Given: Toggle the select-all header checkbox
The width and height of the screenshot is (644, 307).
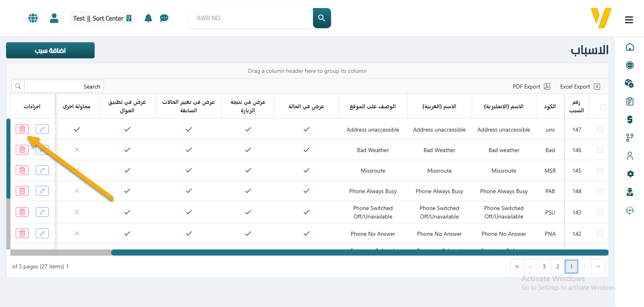Looking at the screenshot, I should click(603, 107).
